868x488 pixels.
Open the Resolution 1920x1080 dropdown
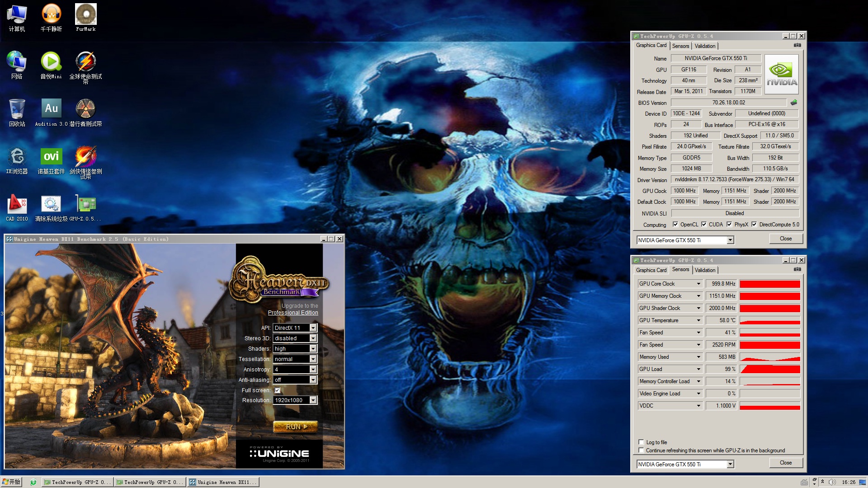coord(313,400)
